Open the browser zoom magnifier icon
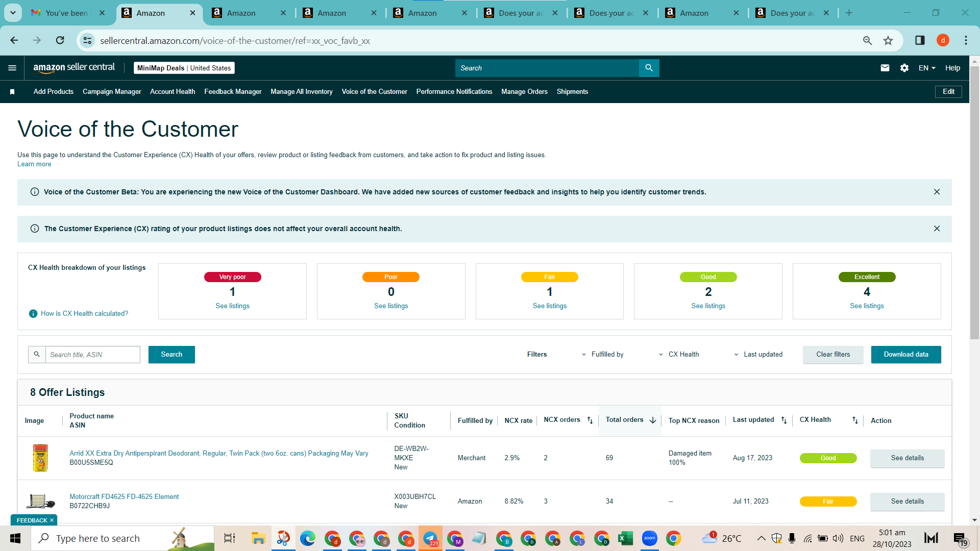The image size is (980, 551). point(867,40)
